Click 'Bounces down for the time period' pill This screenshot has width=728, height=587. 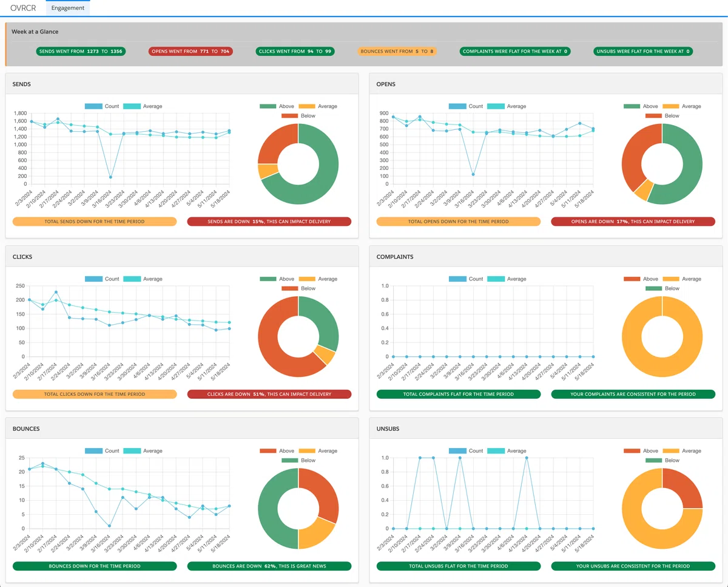pyautogui.click(x=95, y=566)
